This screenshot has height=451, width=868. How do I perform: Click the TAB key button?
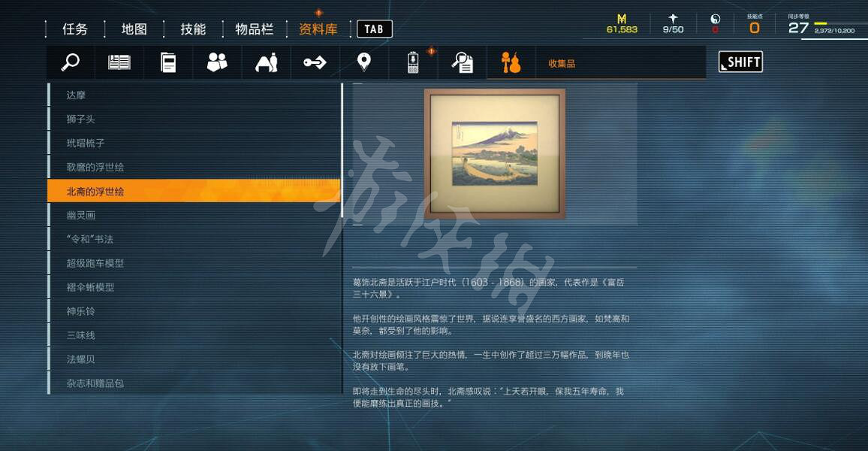pyautogui.click(x=374, y=29)
